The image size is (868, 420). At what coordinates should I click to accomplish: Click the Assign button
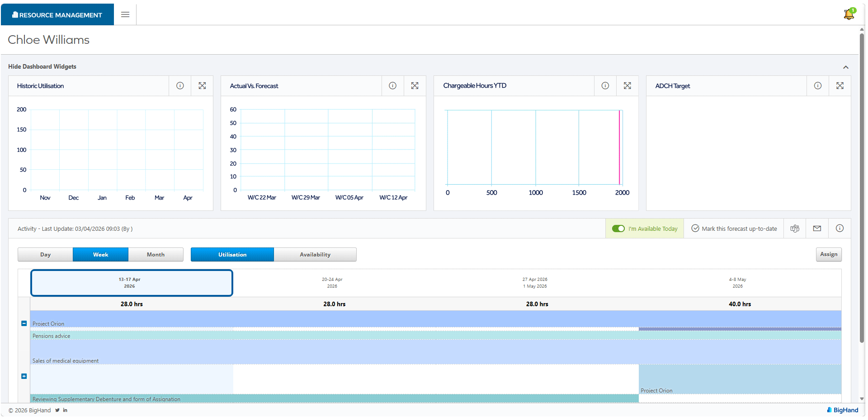pyautogui.click(x=829, y=254)
